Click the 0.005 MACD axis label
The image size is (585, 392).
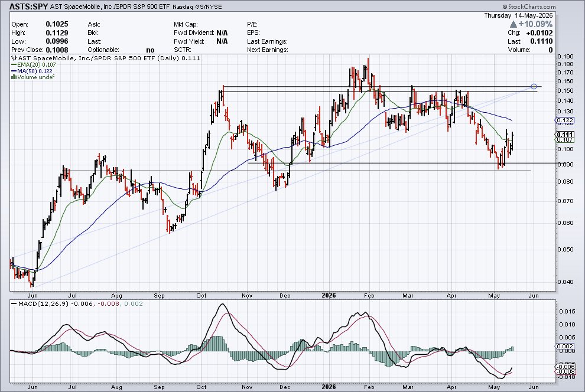(566, 338)
